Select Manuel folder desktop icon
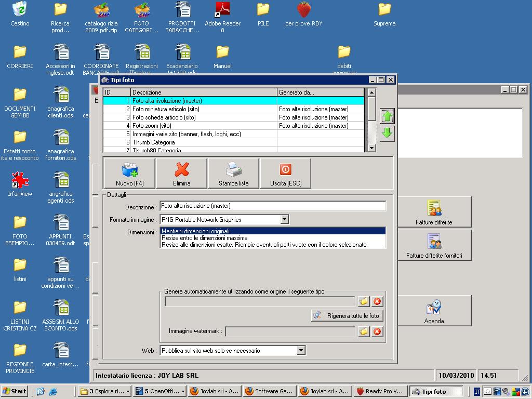The image size is (532, 399). click(x=222, y=57)
